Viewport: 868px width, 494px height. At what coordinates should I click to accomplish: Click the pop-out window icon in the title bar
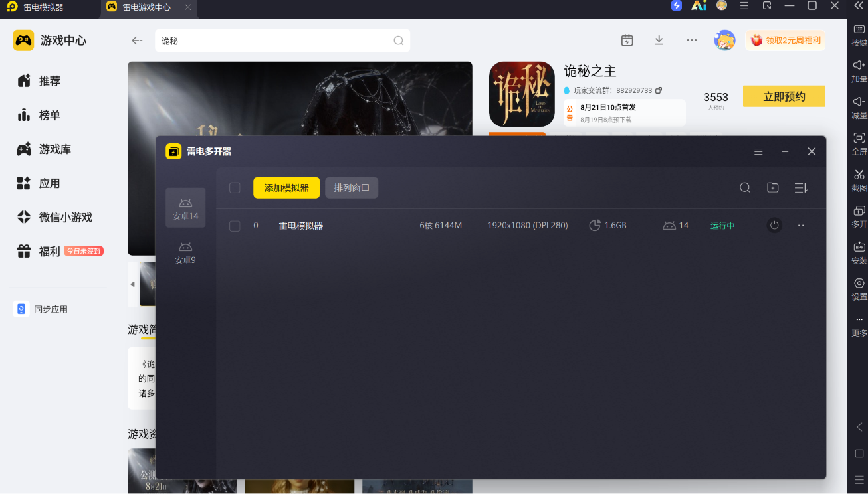click(767, 6)
